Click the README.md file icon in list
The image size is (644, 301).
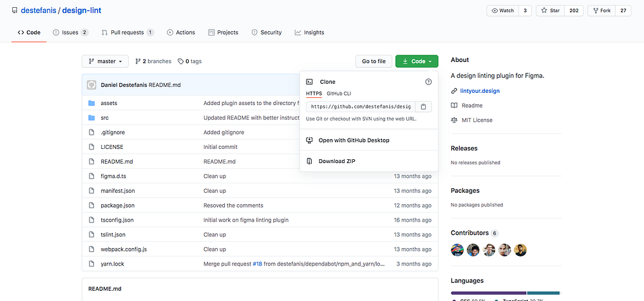[91, 162]
